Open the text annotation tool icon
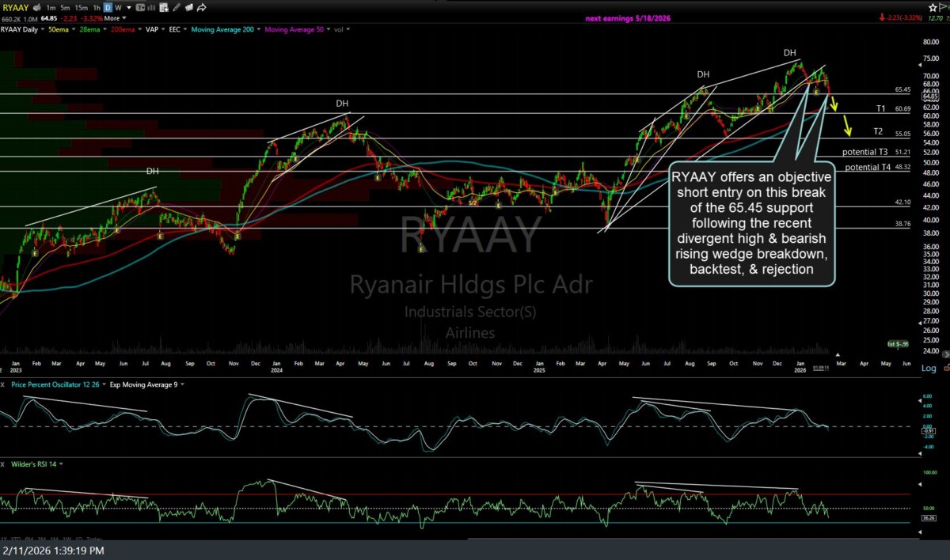Image resolution: width=950 pixels, height=560 pixels. (x=140, y=8)
